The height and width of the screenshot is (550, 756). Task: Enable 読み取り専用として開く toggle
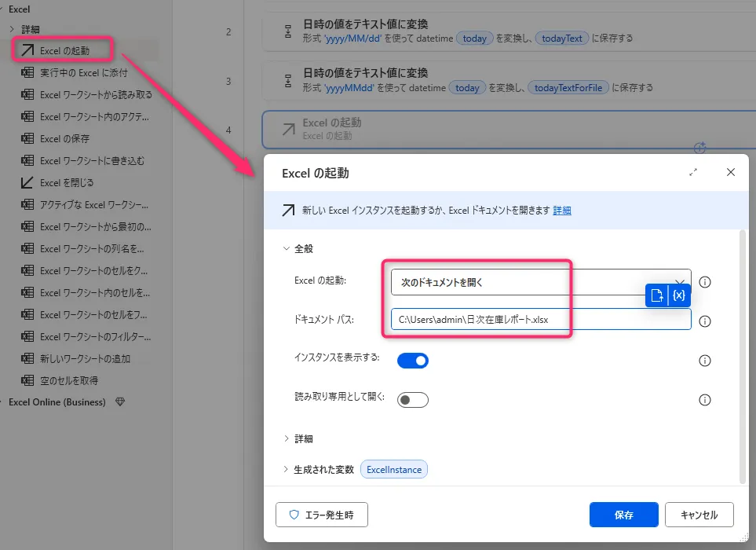413,400
